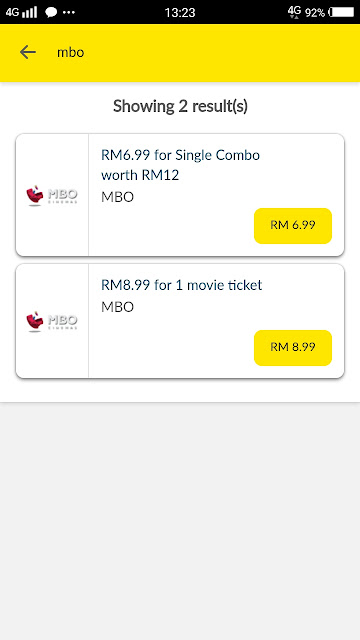Tap the 13:23 clock in status bar

(x=180, y=13)
